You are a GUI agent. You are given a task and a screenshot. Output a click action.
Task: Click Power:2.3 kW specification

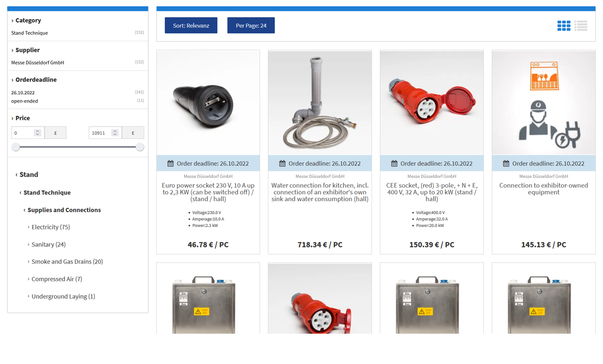pyautogui.click(x=205, y=226)
